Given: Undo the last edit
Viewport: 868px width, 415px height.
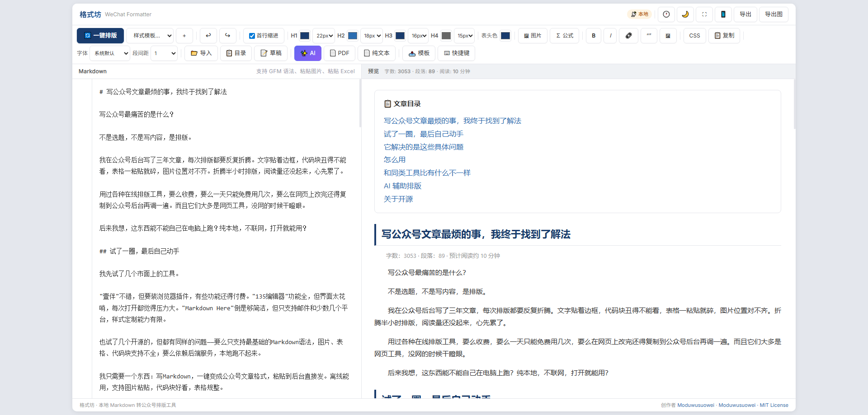Looking at the screenshot, I should pos(208,36).
